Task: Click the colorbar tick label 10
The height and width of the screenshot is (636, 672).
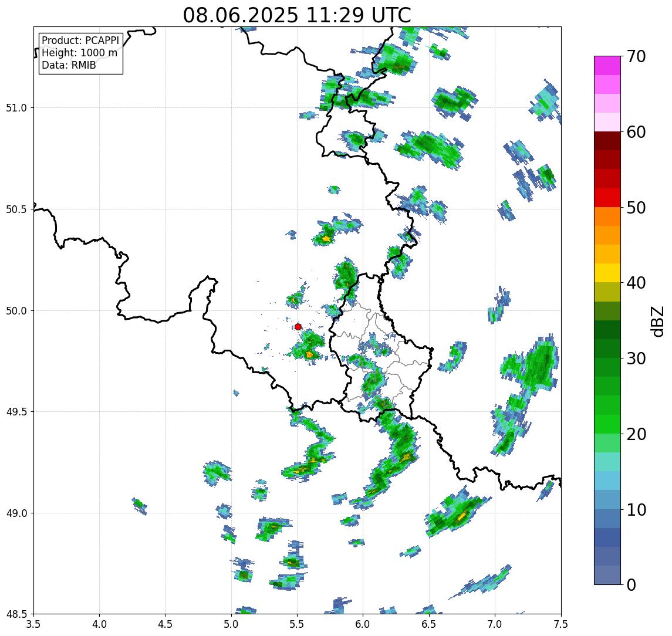Action: tap(636, 510)
